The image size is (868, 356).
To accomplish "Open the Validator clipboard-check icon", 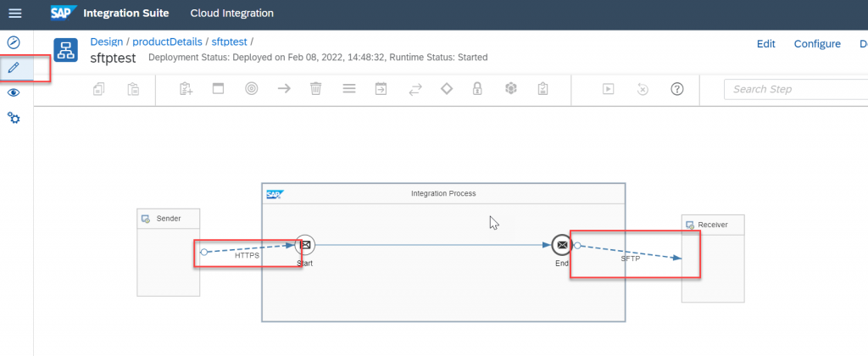I will click(543, 89).
